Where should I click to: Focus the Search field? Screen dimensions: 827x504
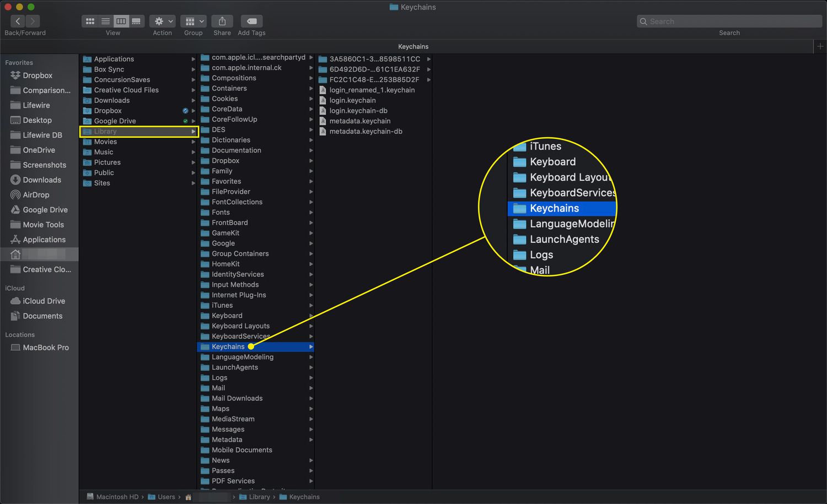tap(729, 21)
